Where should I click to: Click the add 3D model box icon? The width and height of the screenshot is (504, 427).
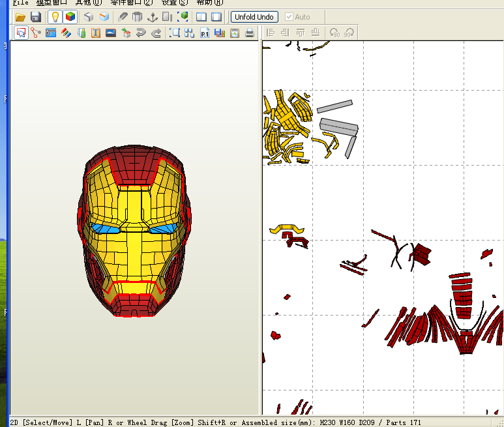[x=126, y=33]
